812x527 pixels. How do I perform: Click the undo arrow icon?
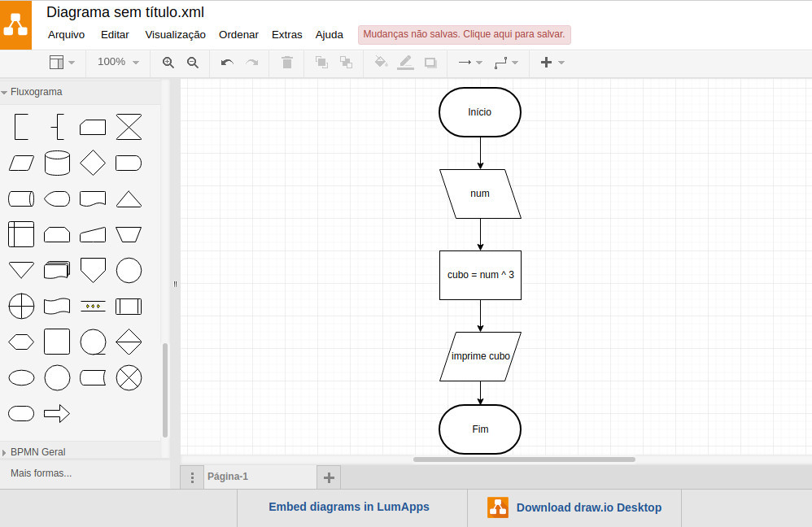(227, 63)
